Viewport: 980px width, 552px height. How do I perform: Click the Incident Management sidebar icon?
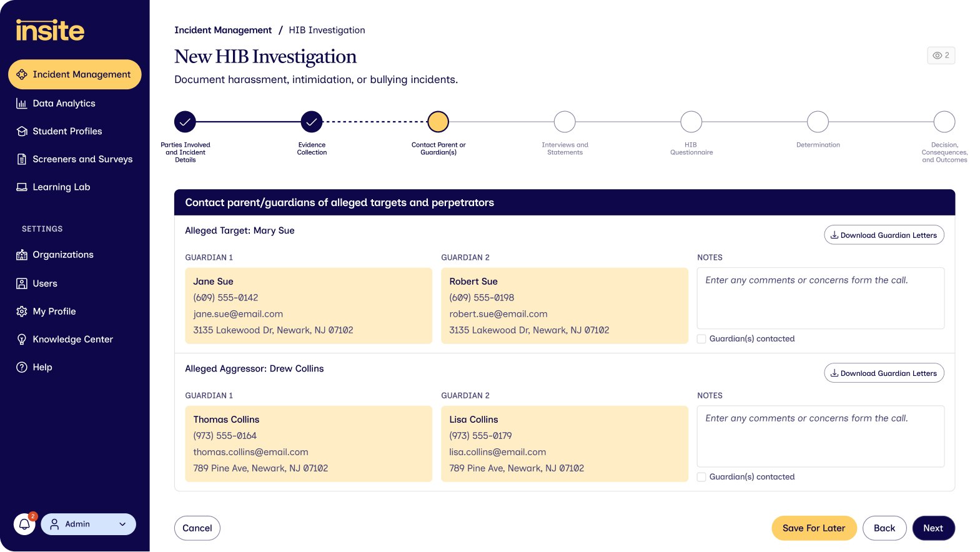(x=22, y=74)
